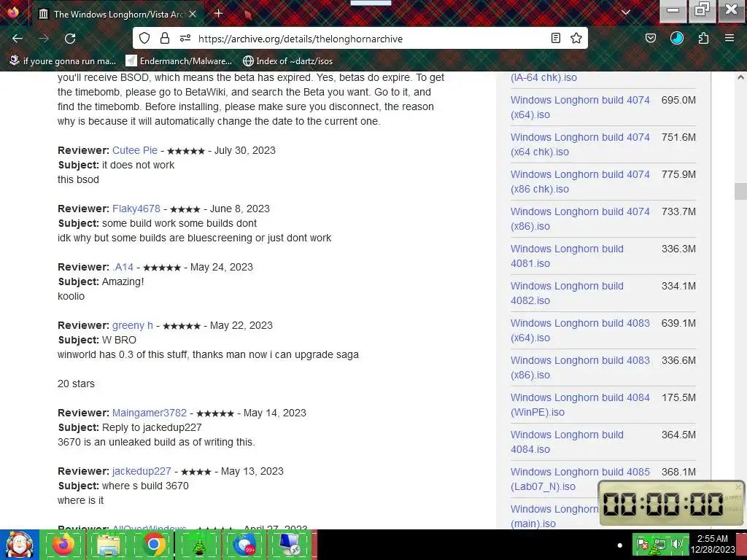Open Action Center flag tray icon

[643, 545]
